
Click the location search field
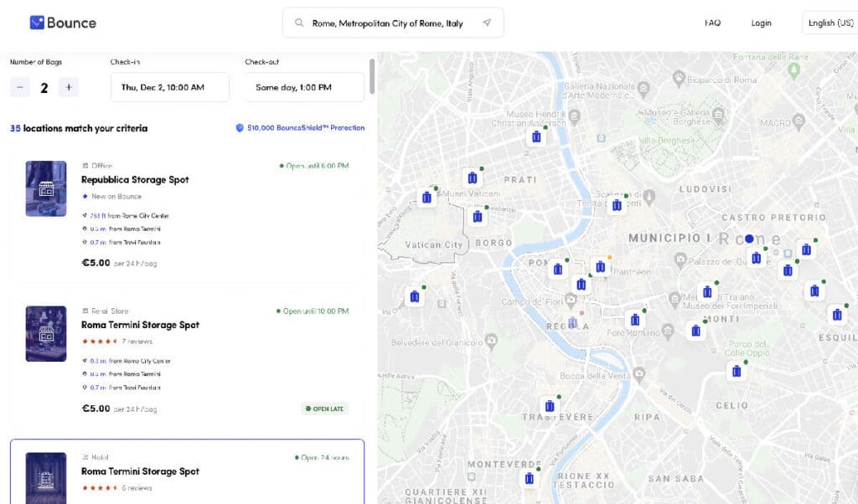pos(387,23)
